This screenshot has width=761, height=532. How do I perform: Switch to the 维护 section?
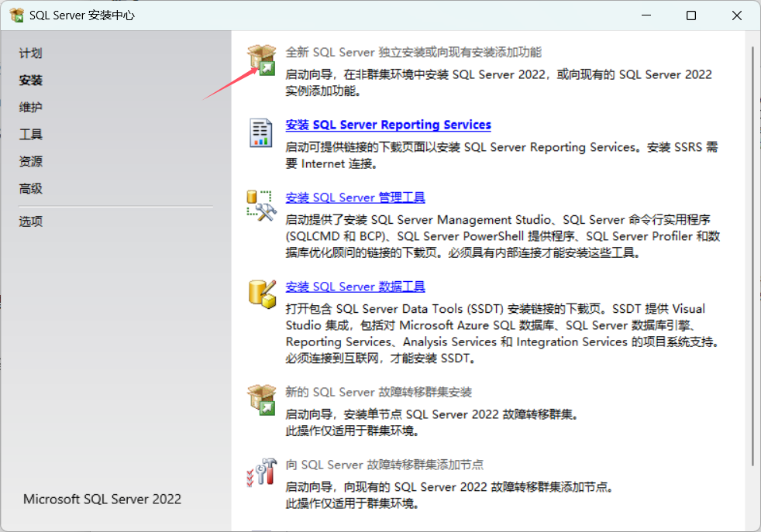29,107
